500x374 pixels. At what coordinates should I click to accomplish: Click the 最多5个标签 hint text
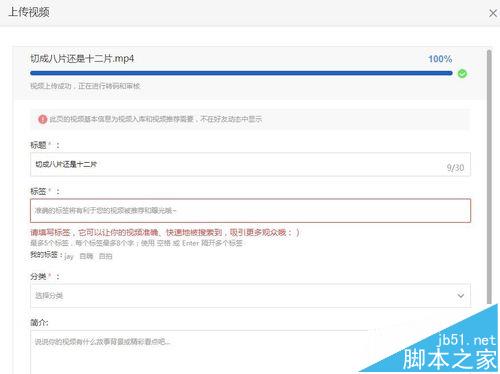click(x=137, y=243)
